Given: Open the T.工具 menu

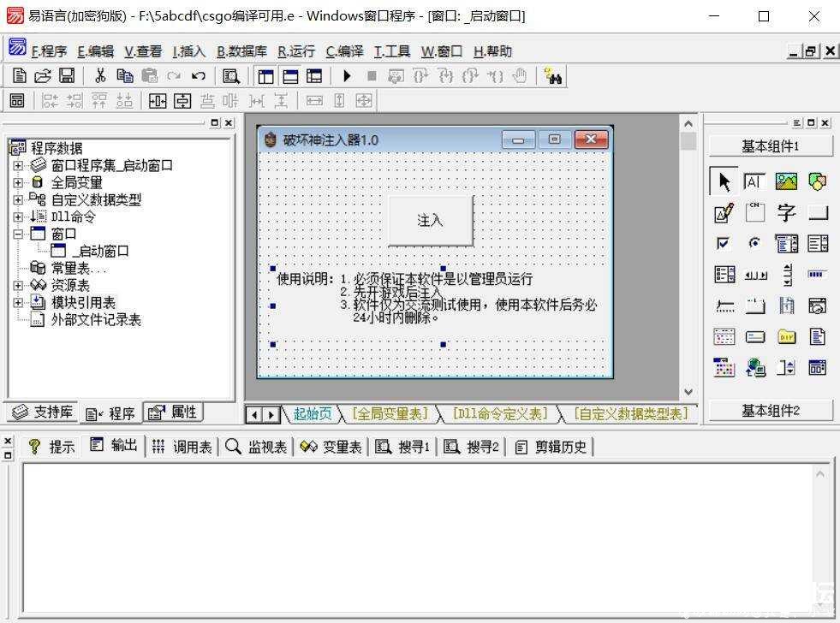Looking at the screenshot, I should coord(392,51).
